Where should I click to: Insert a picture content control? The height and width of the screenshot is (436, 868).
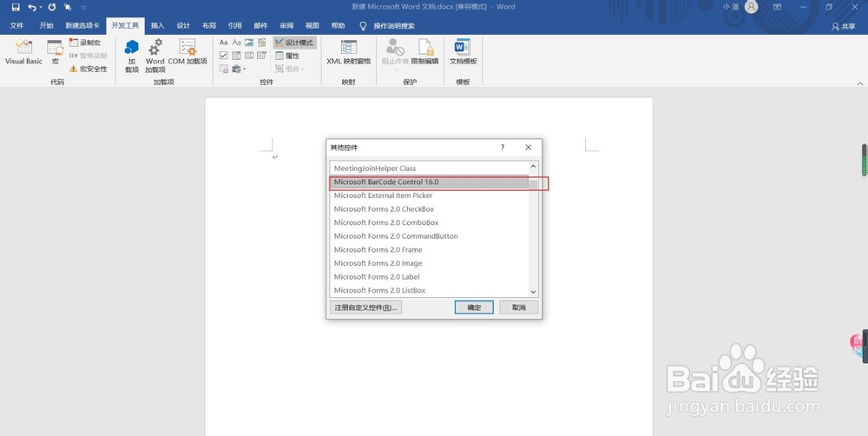[249, 43]
